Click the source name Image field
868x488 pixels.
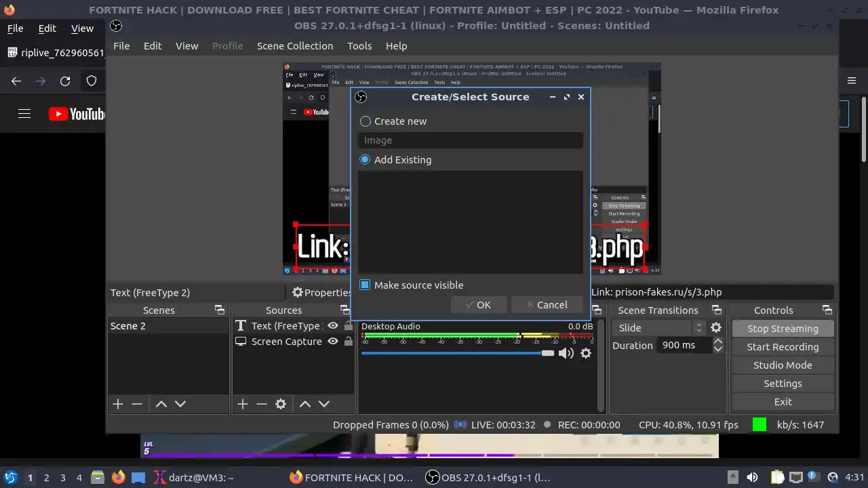point(471,140)
